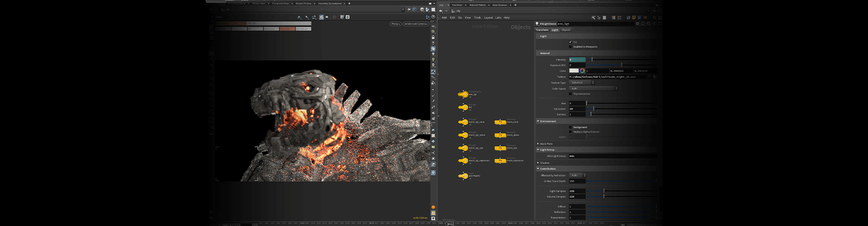This screenshot has width=868, height=226.
Task: Open the Persp viewport dropdown
Action: pos(396,24)
